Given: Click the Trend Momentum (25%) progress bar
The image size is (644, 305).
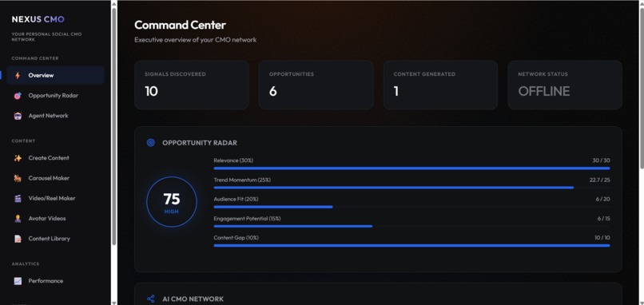Looking at the screenshot, I should tap(411, 188).
